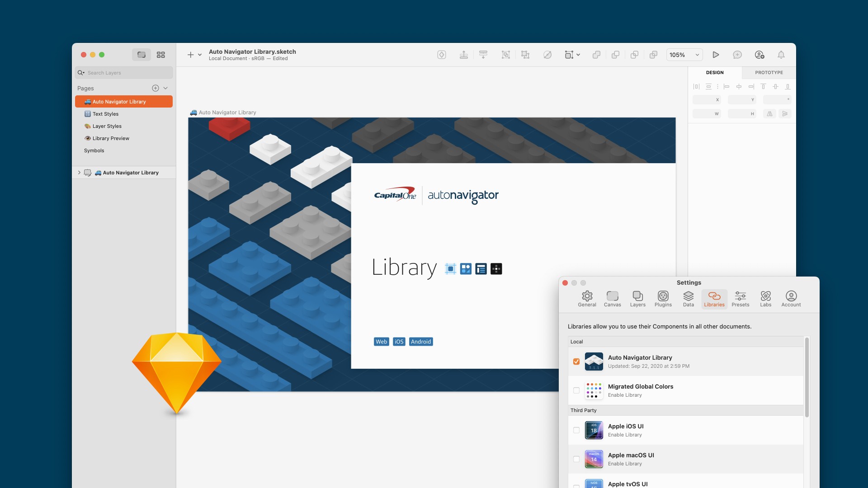Open Labs settings tab
This screenshot has width=868, height=488.
click(x=766, y=299)
